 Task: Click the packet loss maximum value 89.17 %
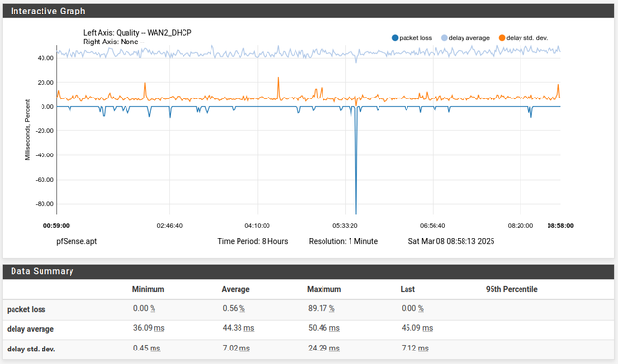[x=322, y=308]
